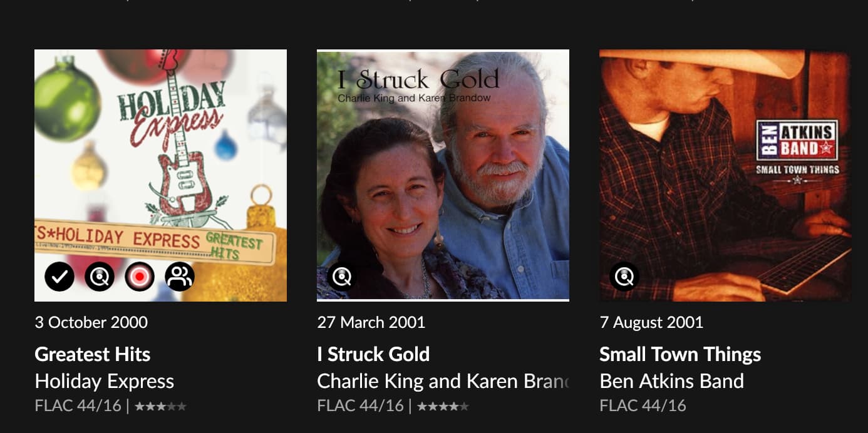Click FLAC 44/16 label under Ben Atkins Band
This screenshot has width=868, height=433.
point(643,405)
